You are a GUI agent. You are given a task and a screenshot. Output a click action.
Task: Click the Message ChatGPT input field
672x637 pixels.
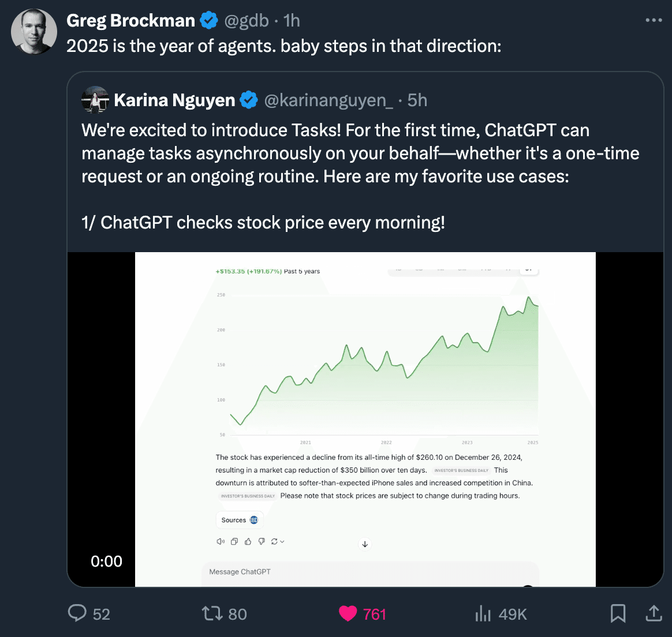pos(369,572)
